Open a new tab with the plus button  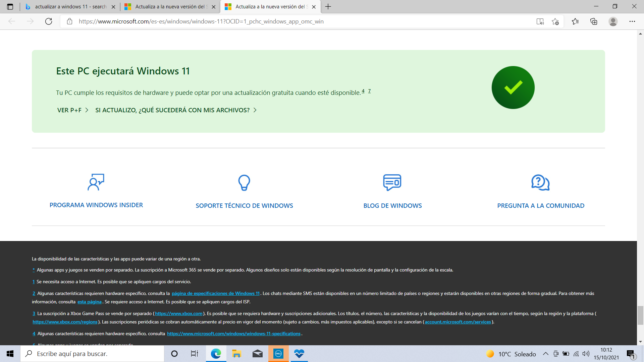point(328,6)
